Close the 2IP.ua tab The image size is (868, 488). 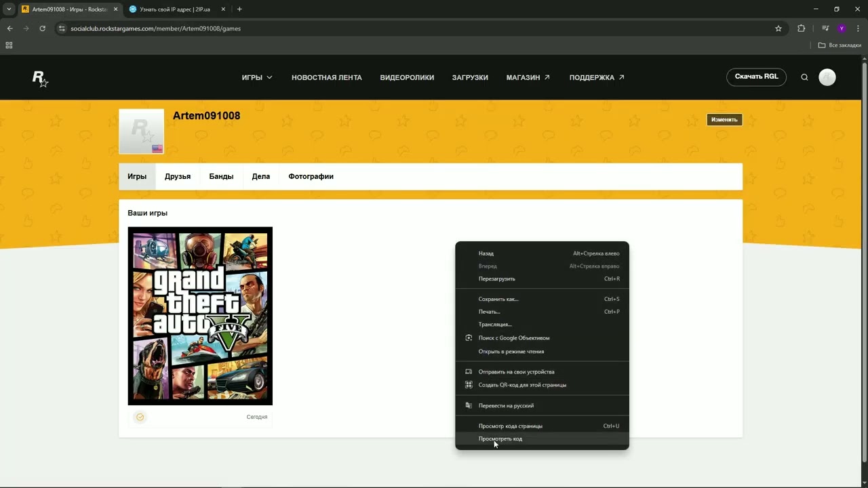click(224, 9)
